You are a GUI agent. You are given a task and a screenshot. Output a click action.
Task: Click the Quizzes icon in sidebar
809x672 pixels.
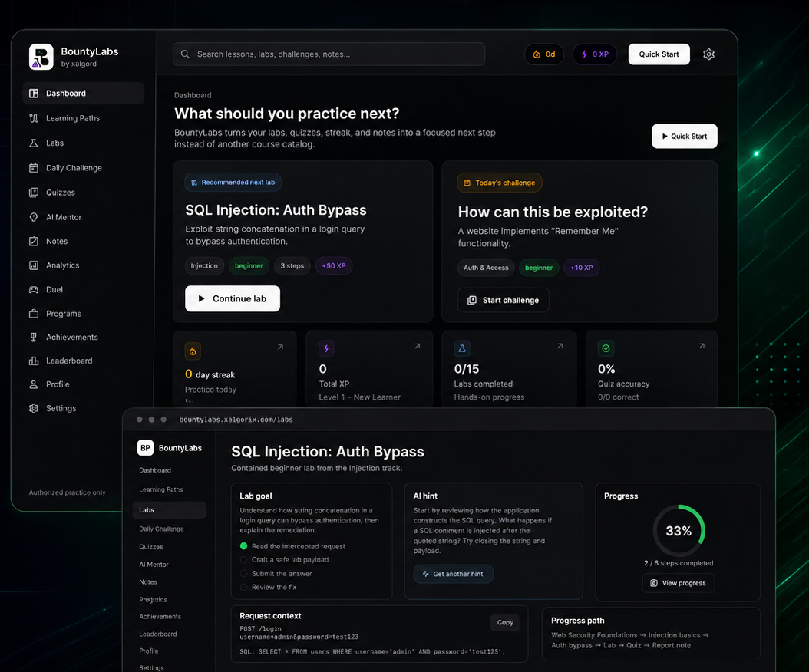[x=34, y=193]
